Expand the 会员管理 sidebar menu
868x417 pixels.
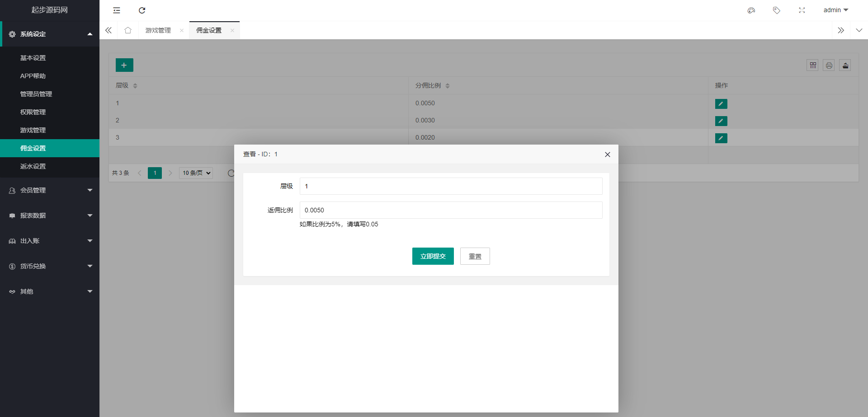[x=50, y=190]
